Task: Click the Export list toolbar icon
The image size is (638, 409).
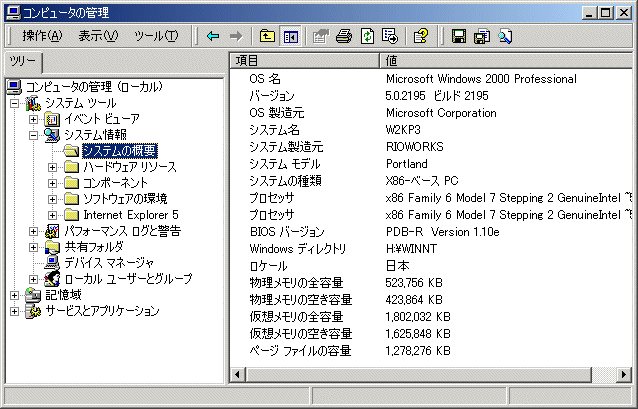Action: [390, 36]
